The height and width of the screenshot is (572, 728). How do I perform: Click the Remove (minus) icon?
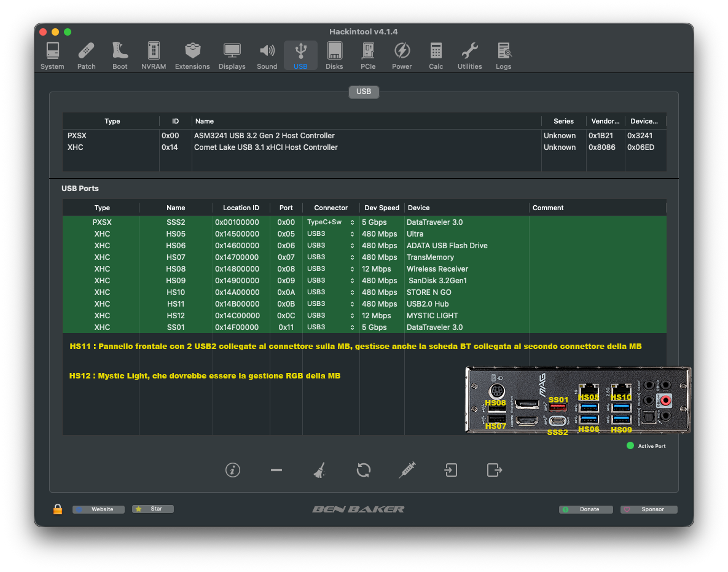point(276,470)
